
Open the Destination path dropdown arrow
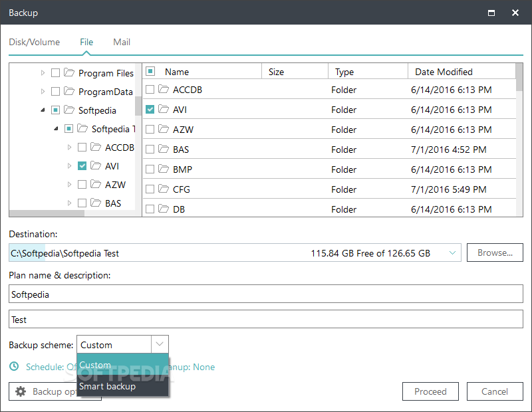(x=452, y=253)
